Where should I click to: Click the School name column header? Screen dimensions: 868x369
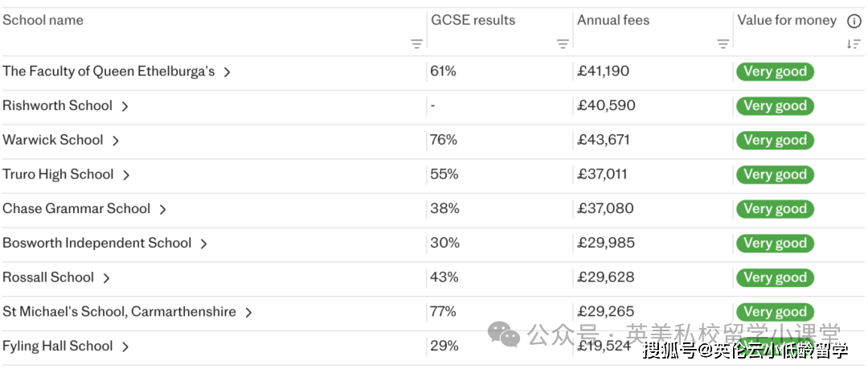tap(43, 21)
